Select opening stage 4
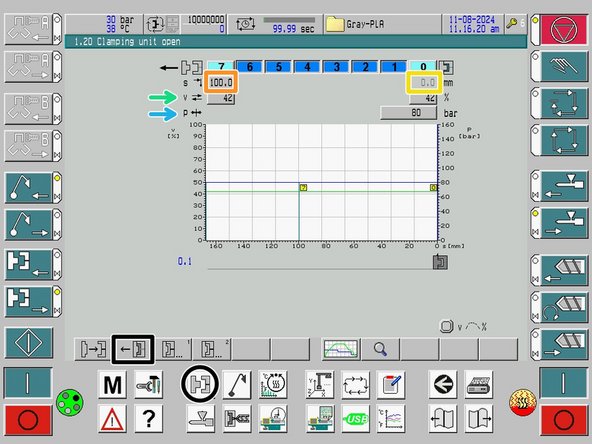Viewport: 592px width, 444px height. click(x=307, y=66)
